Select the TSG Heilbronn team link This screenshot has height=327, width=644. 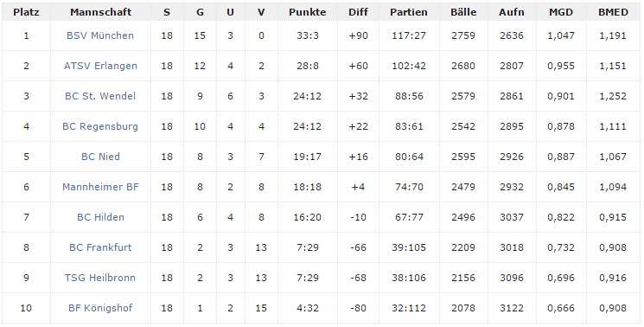pyautogui.click(x=100, y=278)
